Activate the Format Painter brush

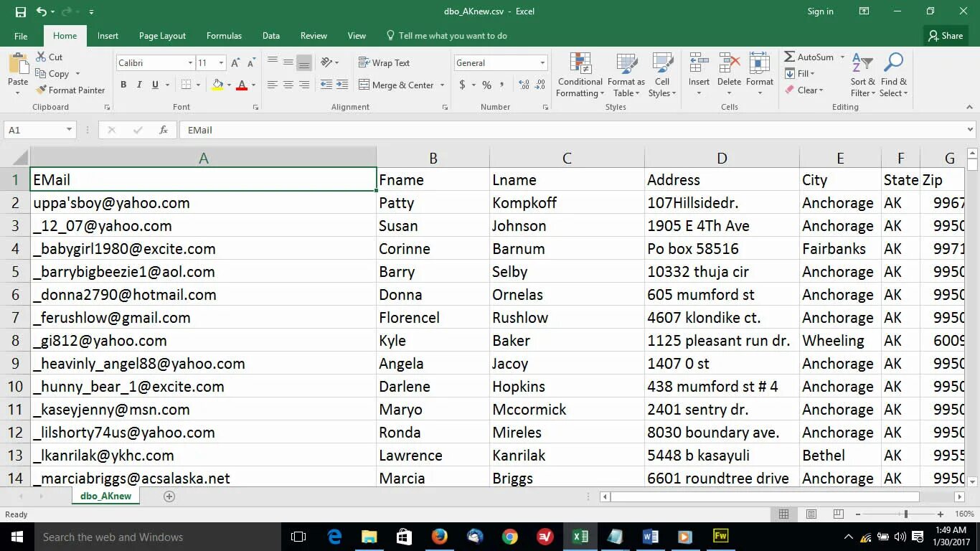70,90
